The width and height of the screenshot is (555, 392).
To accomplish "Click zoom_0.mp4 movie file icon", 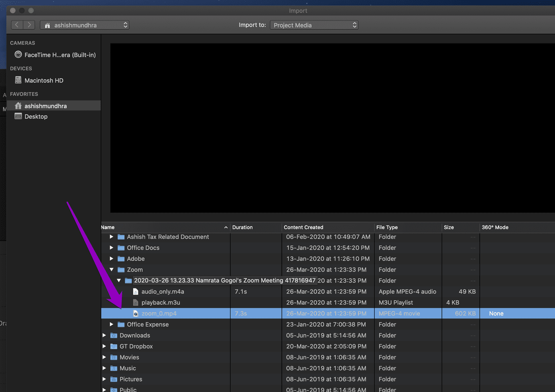I will point(136,313).
